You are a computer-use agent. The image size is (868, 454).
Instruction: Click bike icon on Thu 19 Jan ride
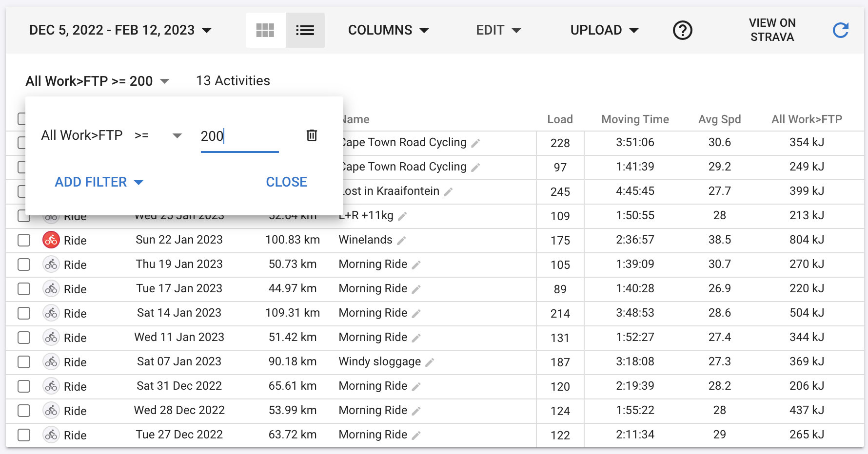click(51, 264)
